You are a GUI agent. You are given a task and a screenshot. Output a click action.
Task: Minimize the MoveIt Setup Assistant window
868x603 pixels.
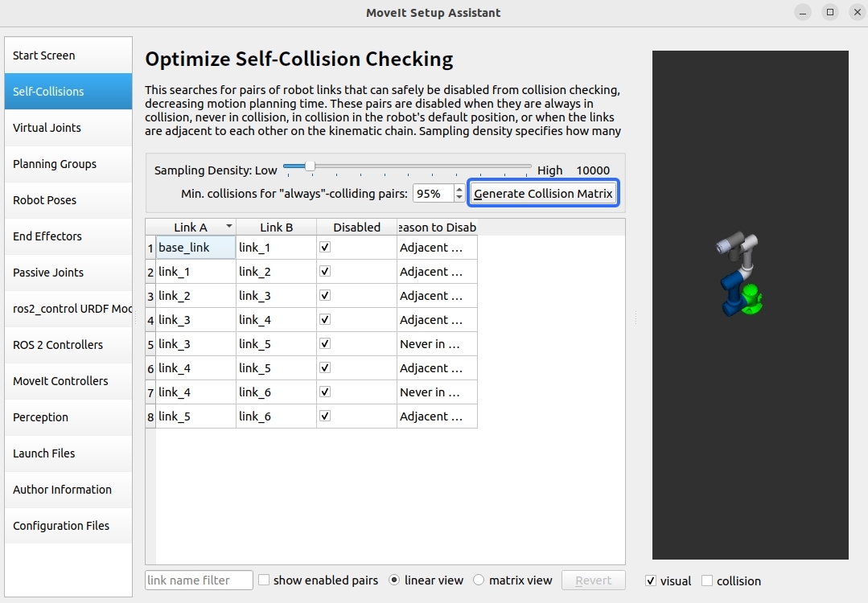point(803,12)
